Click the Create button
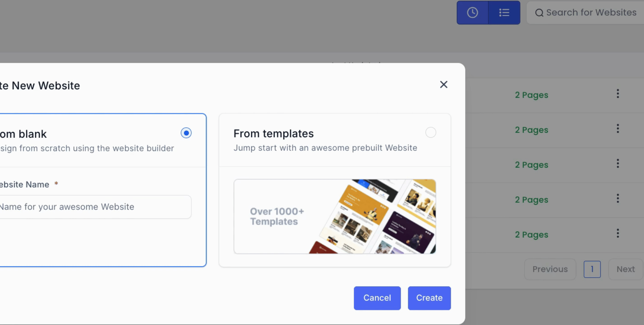This screenshot has width=644, height=325. click(429, 298)
